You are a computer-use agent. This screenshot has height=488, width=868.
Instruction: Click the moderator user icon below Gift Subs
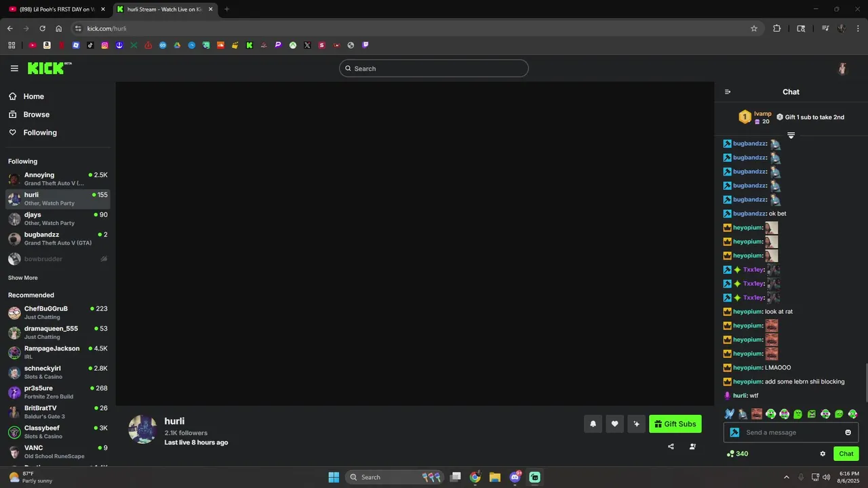point(692,447)
